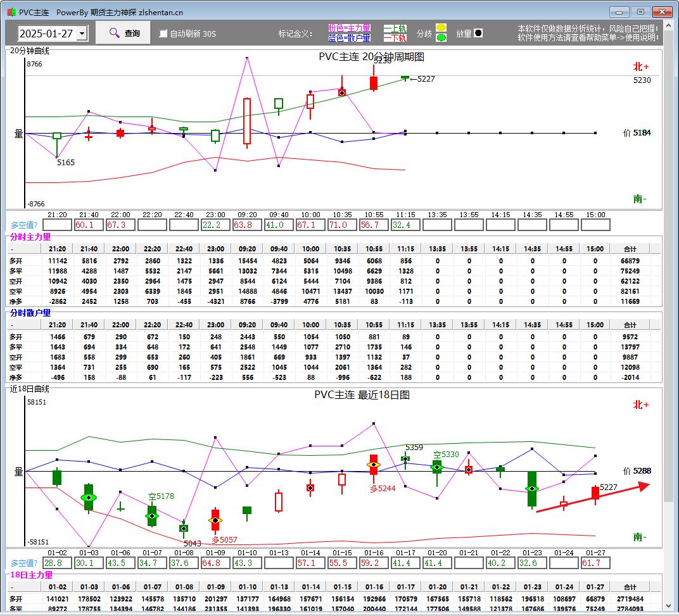Click the 分时主力量 section header
The image size is (679, 616).
tap(30, 237)
